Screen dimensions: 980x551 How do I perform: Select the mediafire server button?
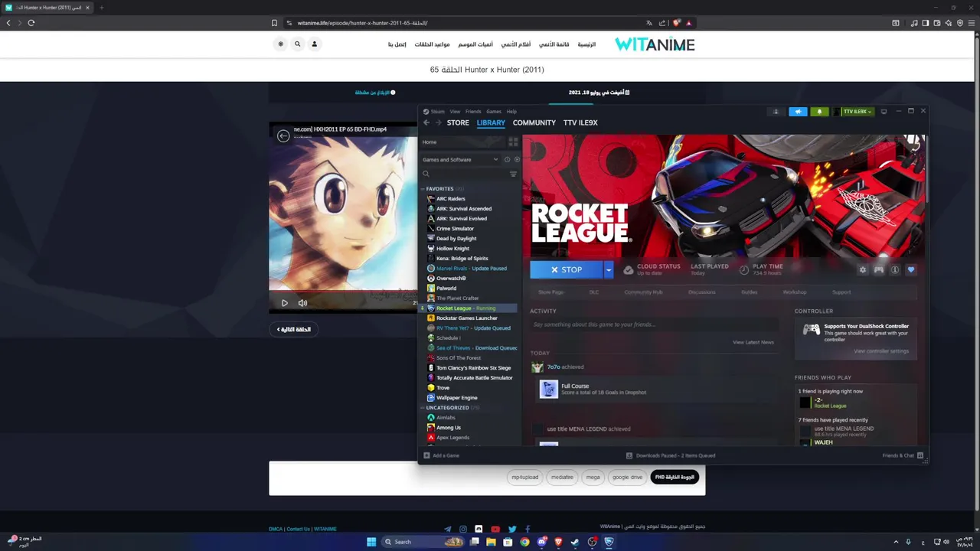[562, 477]
